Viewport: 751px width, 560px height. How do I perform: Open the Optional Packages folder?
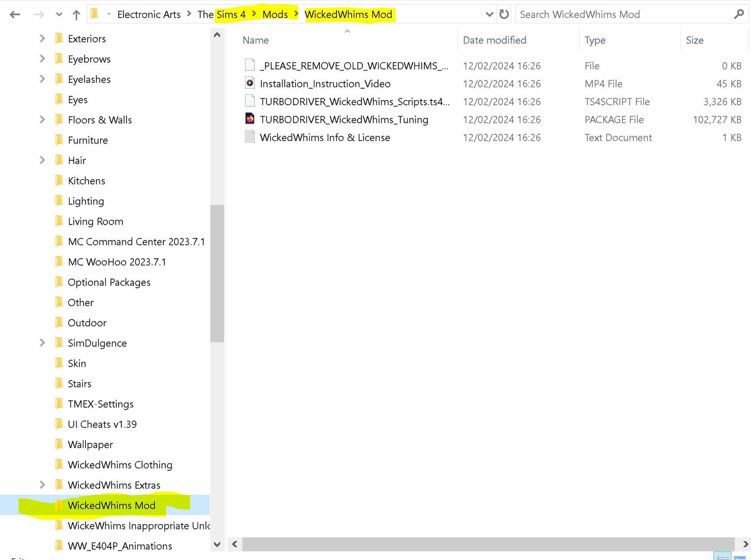[x=109, y=282]
